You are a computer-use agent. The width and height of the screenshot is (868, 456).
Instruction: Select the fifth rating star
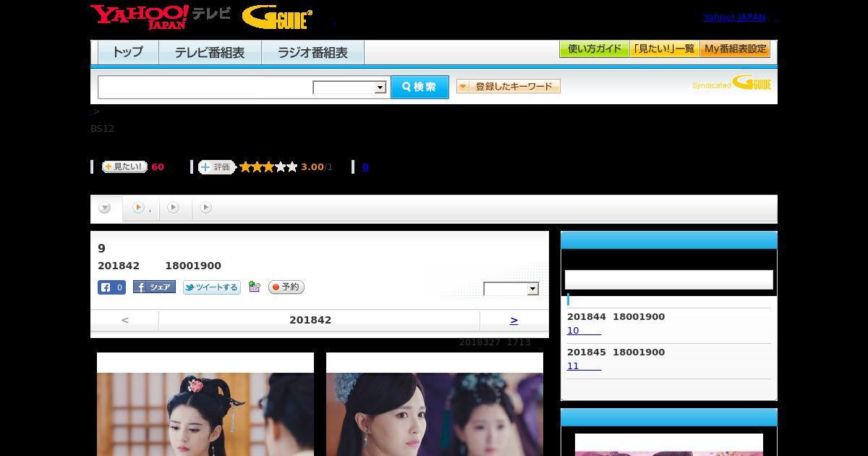[292, 167]
